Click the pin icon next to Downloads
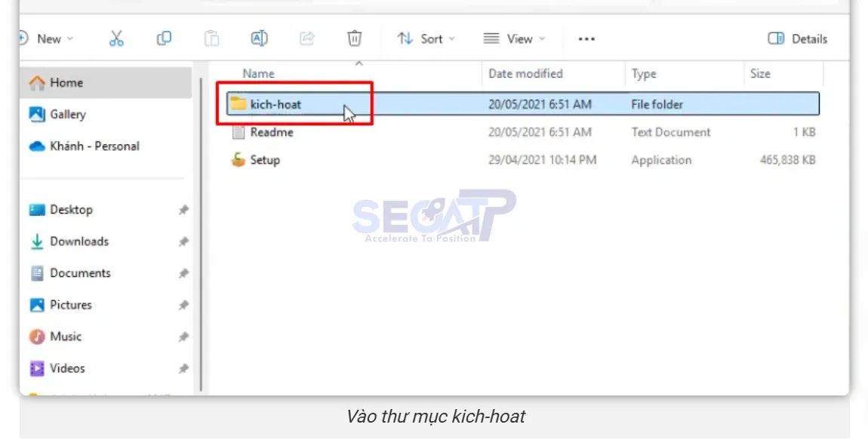Viewport: 868px width, 443px height. click(183, 241)
